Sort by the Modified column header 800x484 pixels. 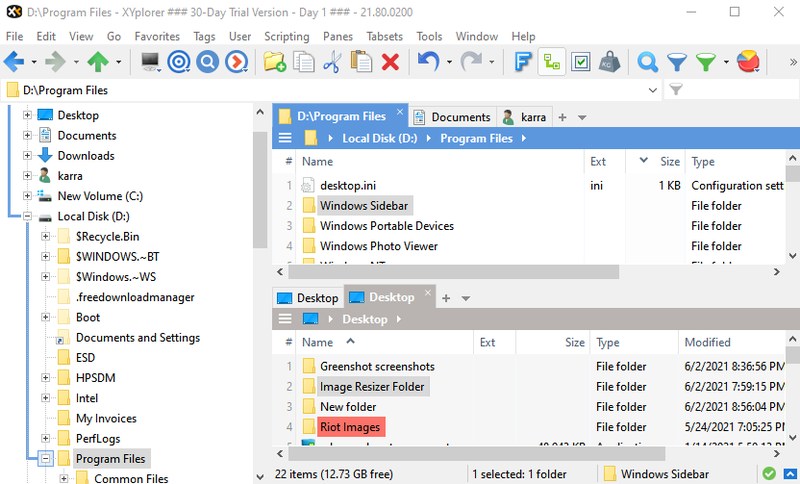click(707, 342)
